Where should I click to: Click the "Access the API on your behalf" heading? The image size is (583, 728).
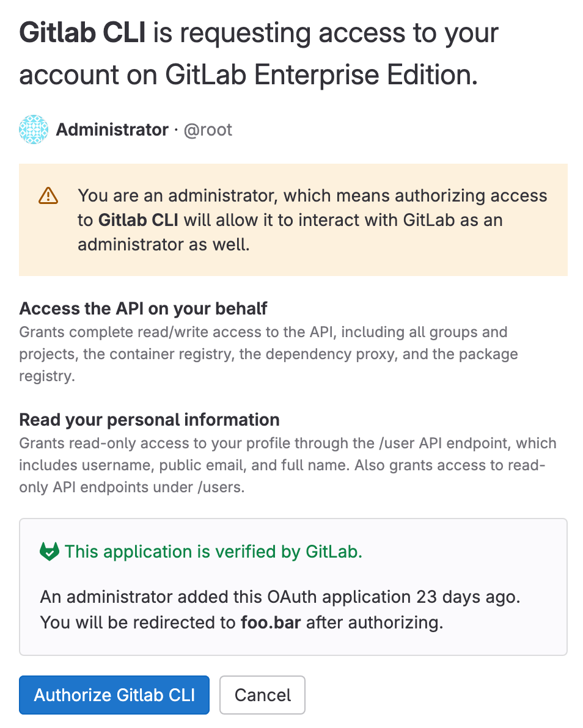(x=143, y=308)
